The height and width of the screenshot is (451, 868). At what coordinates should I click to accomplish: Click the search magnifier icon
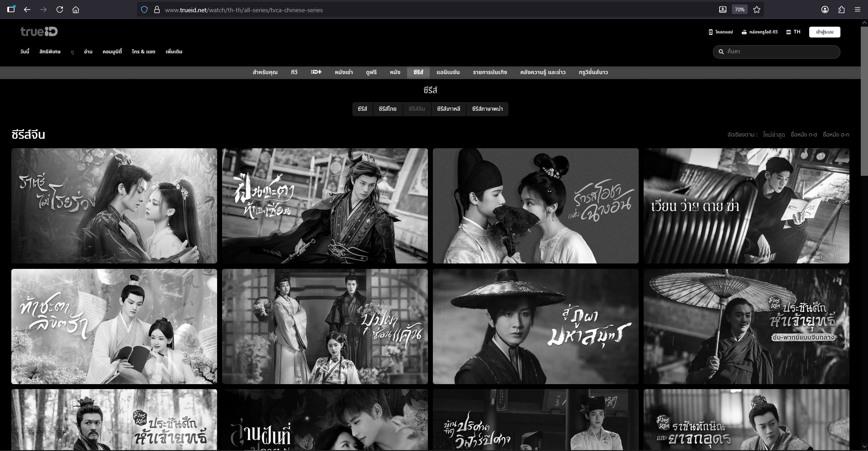tap(721, 52)
